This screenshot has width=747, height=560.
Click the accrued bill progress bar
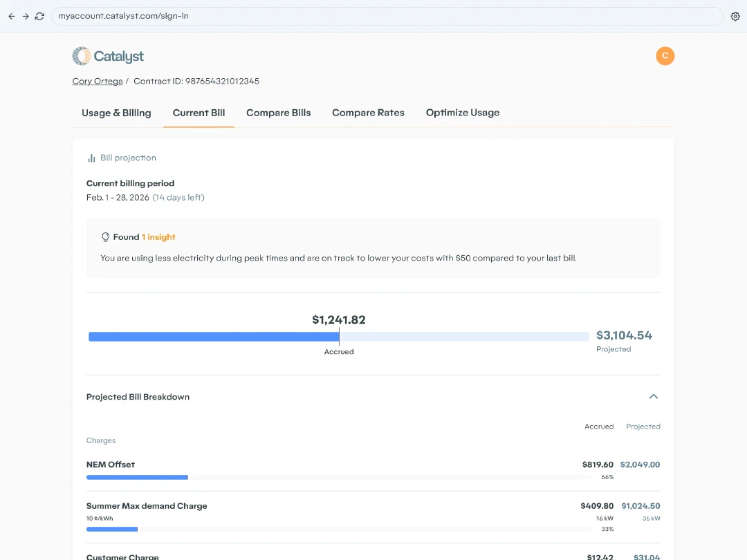point(339,337)
